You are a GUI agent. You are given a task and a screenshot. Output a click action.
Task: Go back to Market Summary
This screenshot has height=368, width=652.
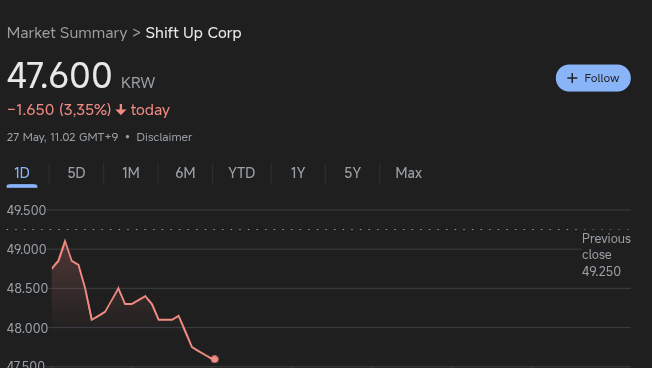67,33
